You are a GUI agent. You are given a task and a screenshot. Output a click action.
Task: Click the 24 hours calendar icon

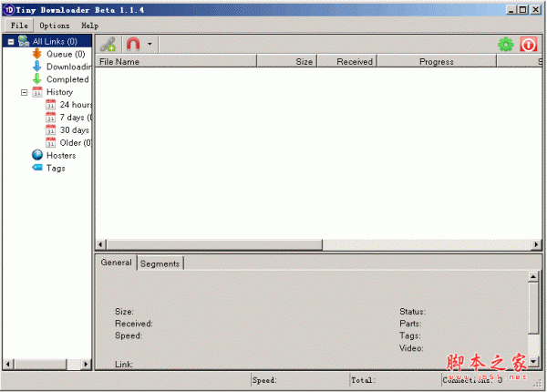(x=50, y=105)
